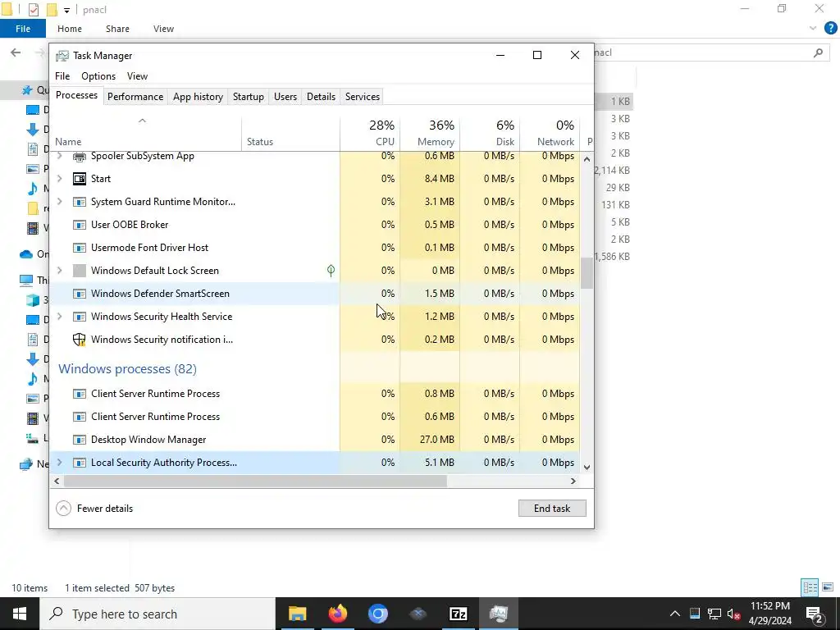
Task: Click the Spooler SubSystem App printer icon
Action: [80, 157]
